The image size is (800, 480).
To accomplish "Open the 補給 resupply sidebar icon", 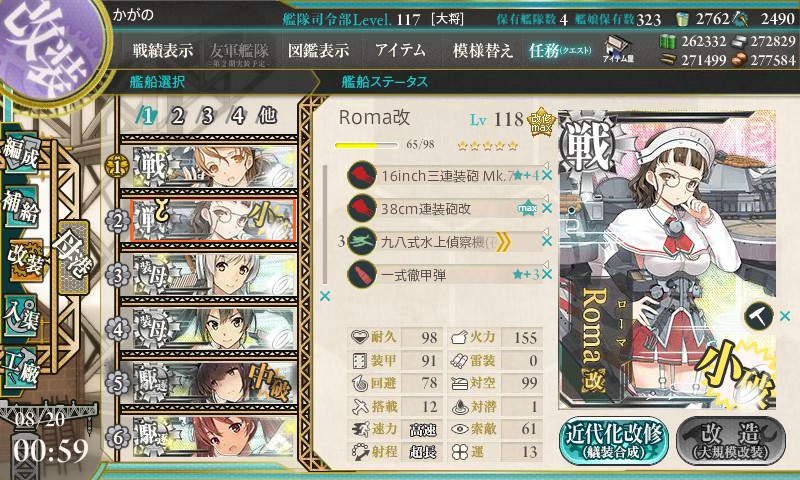I will 21,205.
